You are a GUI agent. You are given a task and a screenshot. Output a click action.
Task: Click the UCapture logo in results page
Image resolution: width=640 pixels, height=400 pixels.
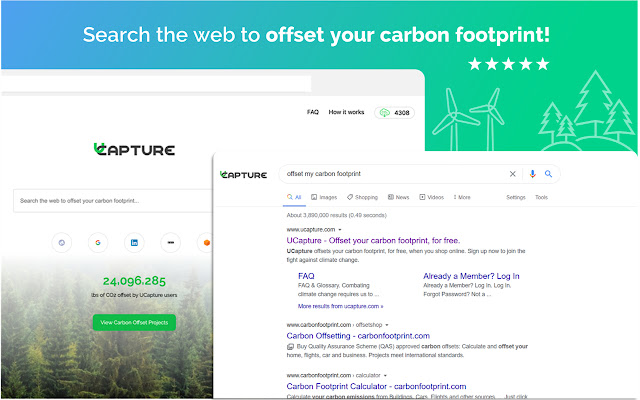click(x=243, y=175)
